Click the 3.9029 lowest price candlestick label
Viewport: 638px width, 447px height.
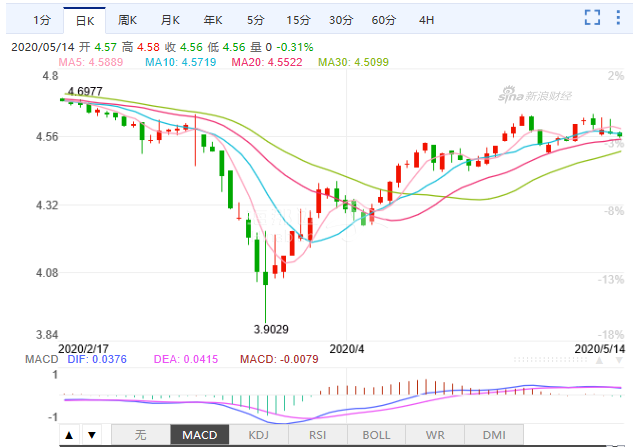(x=268, y=329)
